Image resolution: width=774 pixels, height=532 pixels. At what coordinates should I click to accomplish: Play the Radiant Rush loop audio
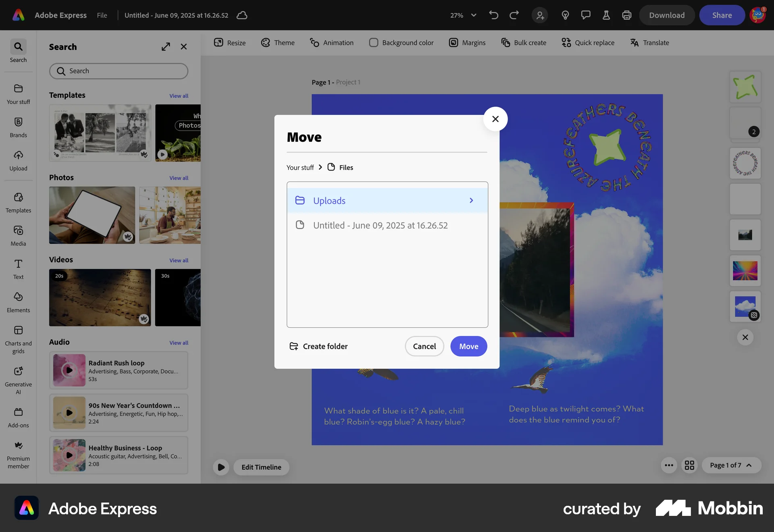69,370
